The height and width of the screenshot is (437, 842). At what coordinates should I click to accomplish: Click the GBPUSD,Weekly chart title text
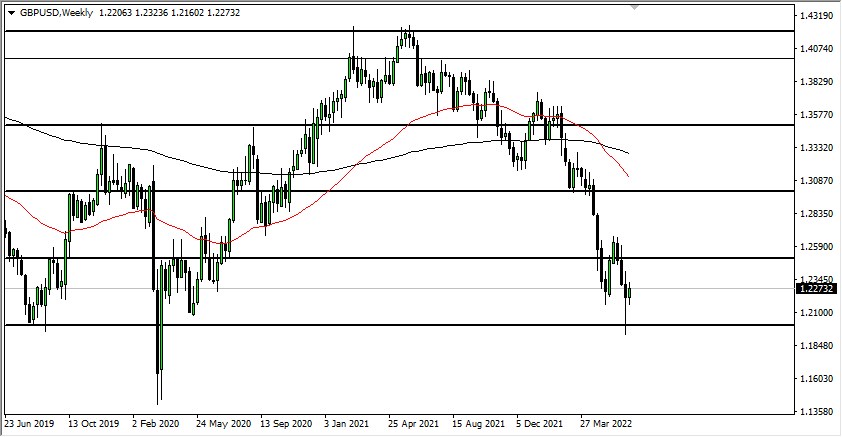56,13
